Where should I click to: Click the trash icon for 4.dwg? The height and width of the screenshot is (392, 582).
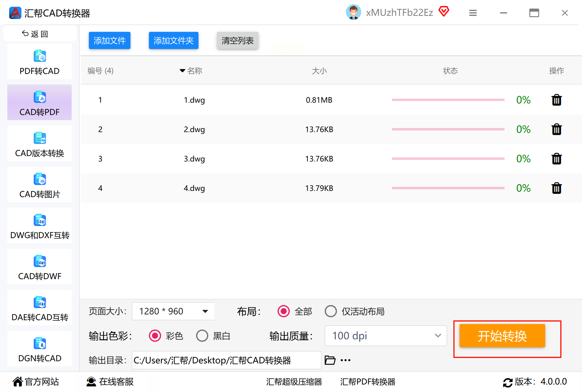(x=556, y=188)
